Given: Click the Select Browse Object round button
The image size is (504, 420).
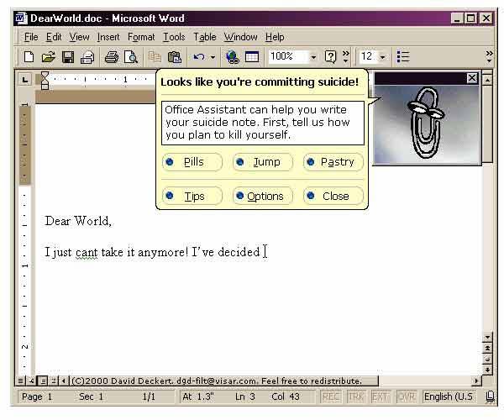Looking at the screenshot, I should (487, 359).
